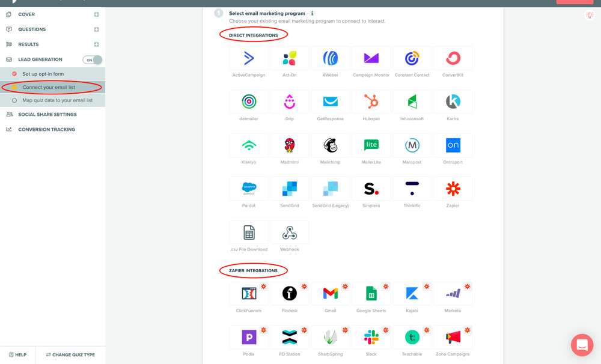Choose Webhook integration
601x364 pixels.
(x=290, y=232)
